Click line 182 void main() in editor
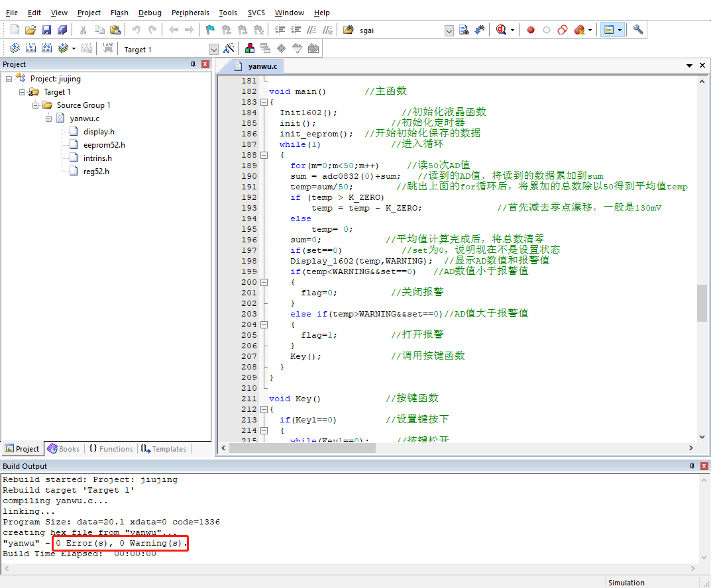711x588 pixels. 298,91
